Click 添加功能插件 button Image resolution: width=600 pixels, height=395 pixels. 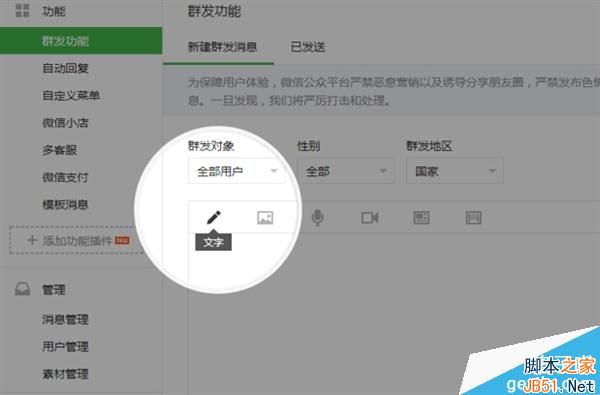pos(76,240)
